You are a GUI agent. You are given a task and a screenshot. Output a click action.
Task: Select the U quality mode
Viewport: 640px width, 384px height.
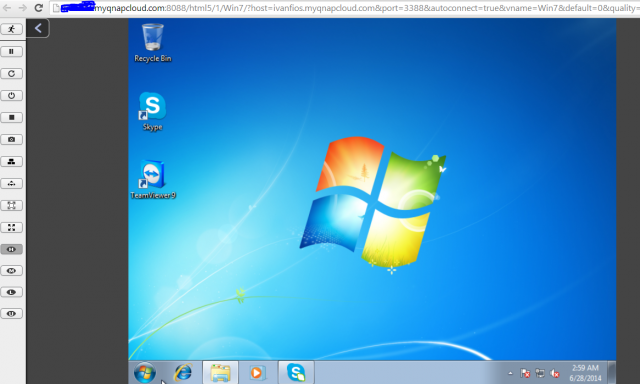pyautogui.click(x=11, y=313)
